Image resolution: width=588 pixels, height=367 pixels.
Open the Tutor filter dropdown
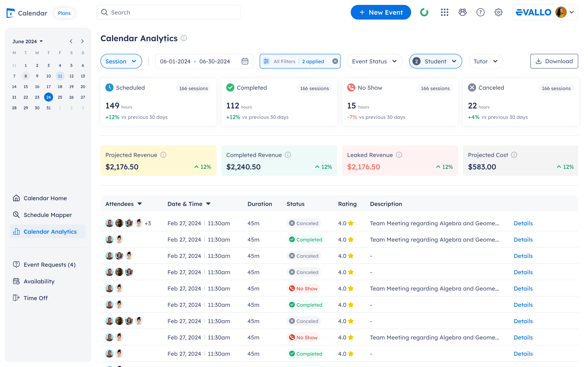click(486, 61)
